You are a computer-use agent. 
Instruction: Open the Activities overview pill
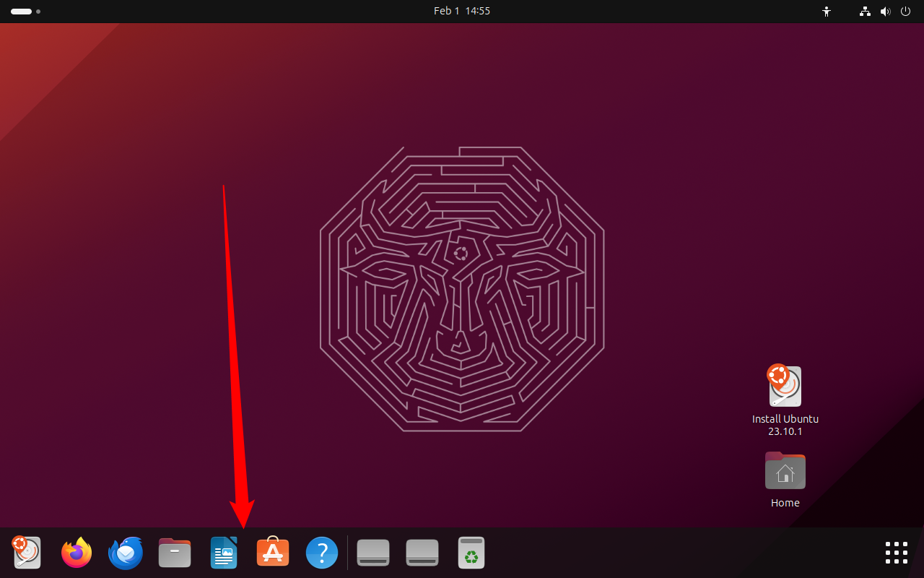(x=21, y=12)
